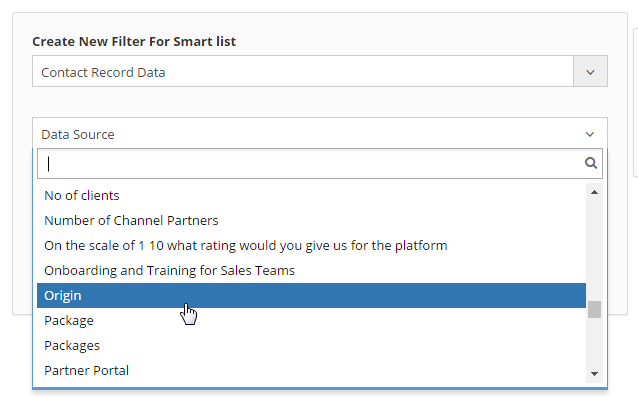Select the Origin option
The image size is (638, 397).
311,295
